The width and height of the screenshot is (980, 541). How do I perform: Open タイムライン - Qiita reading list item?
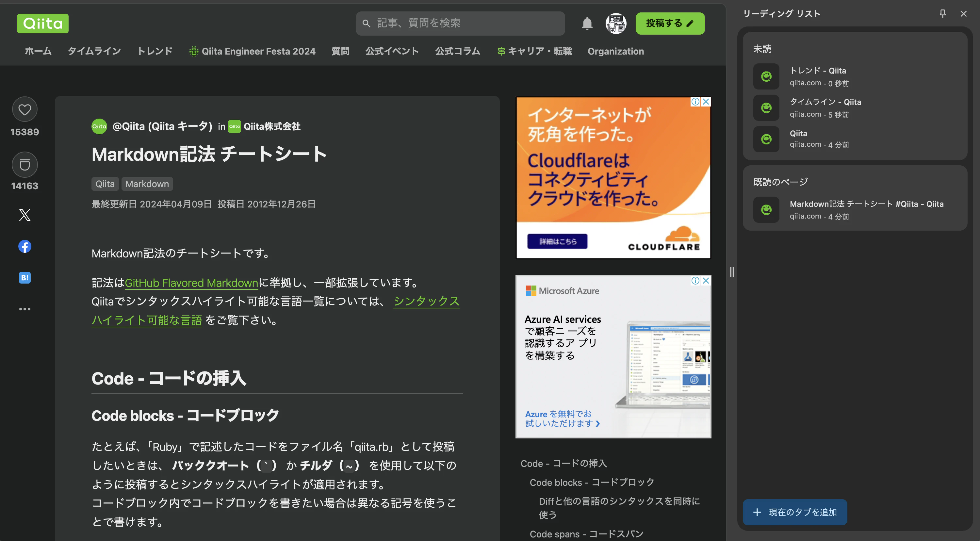(855, 108)
